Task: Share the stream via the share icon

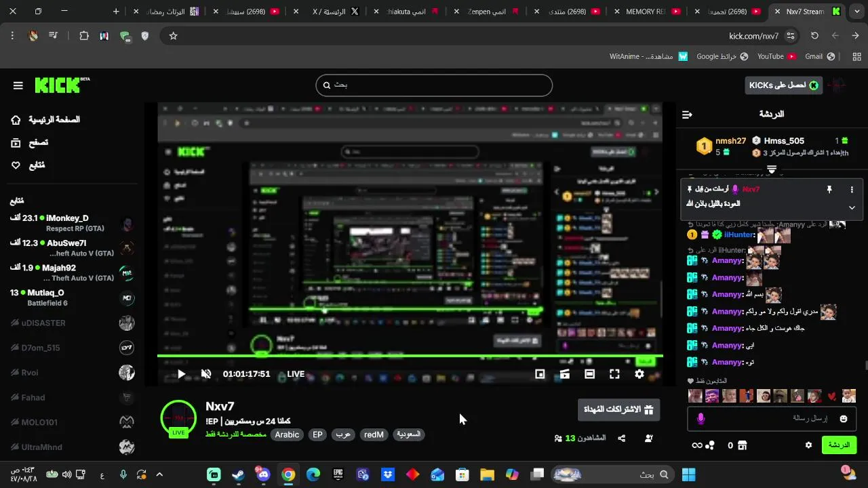Action: [622, 439]
